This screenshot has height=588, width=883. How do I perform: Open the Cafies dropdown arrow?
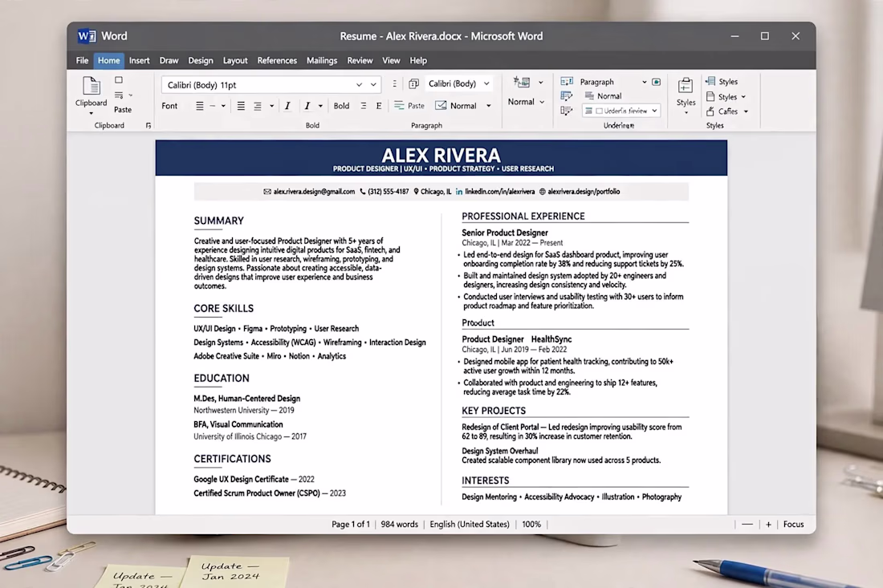pyautogui.click(x=747, y=112)
